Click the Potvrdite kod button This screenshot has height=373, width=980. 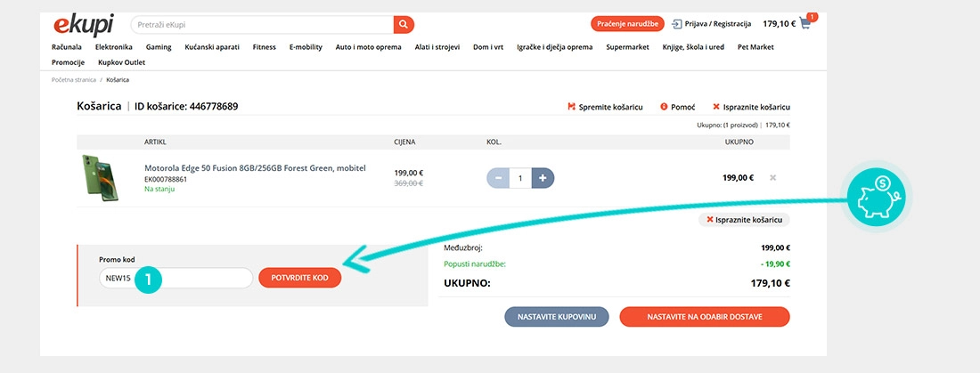point(300,278)
